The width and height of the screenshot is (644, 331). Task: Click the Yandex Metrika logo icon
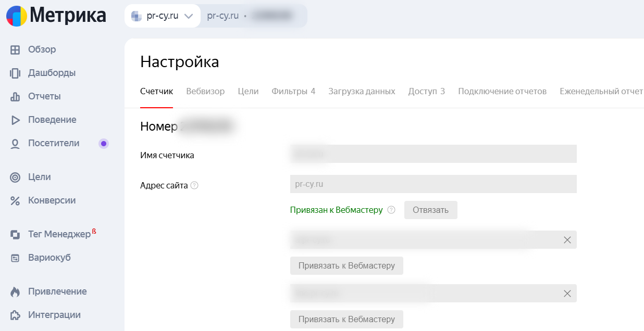pyautogui.click(x=17, y=16)
